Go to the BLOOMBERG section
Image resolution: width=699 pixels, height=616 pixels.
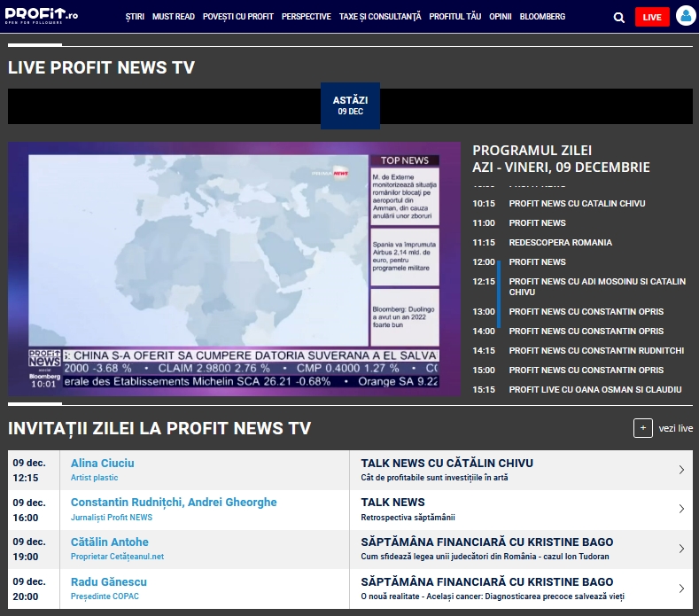tap(542, 17)
